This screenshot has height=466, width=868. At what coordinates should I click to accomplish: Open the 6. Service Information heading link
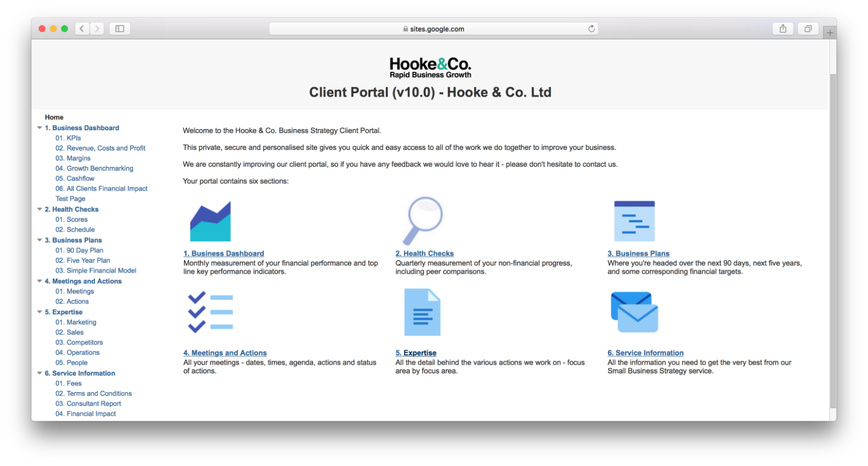pyautogui.click(x=646, y=353)
